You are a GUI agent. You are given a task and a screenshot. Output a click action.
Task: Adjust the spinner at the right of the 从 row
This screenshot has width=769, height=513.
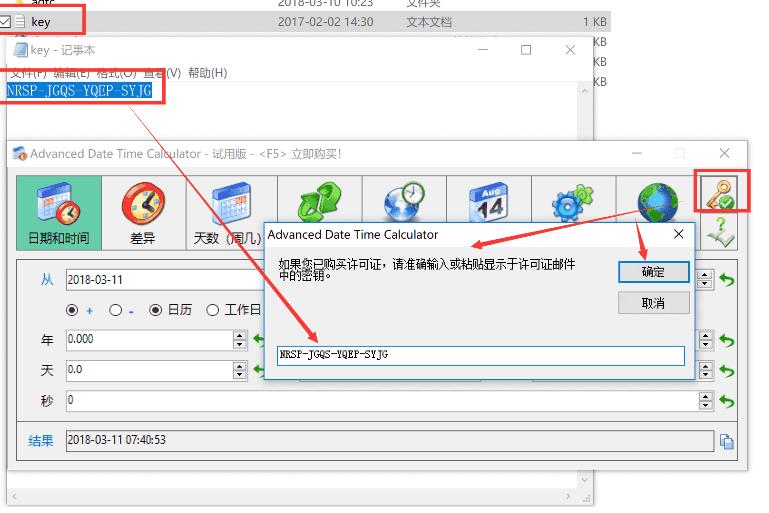[x=705, y=280]
